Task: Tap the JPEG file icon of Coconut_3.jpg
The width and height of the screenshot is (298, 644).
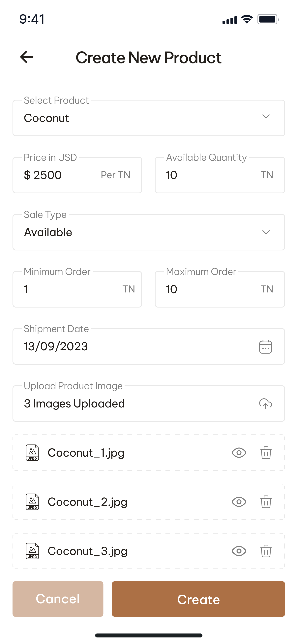Action: pyautogui.click(x=32, y=551)
